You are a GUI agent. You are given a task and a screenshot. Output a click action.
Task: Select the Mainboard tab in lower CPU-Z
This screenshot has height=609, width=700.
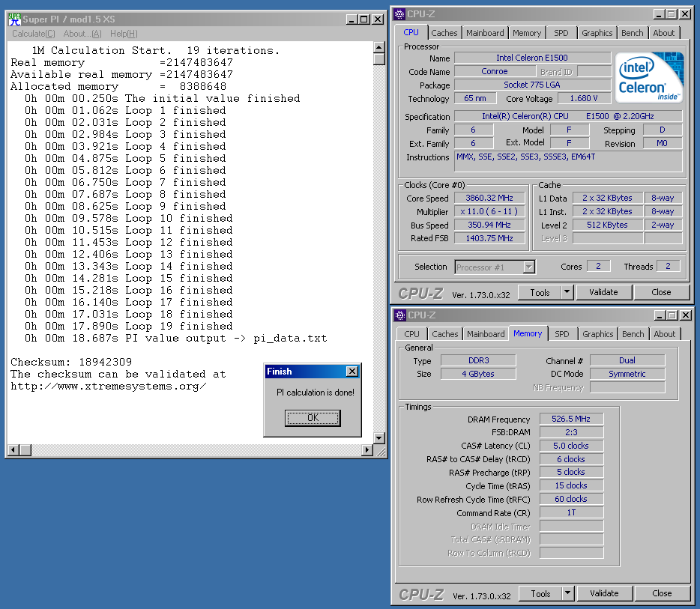[486, 334]
